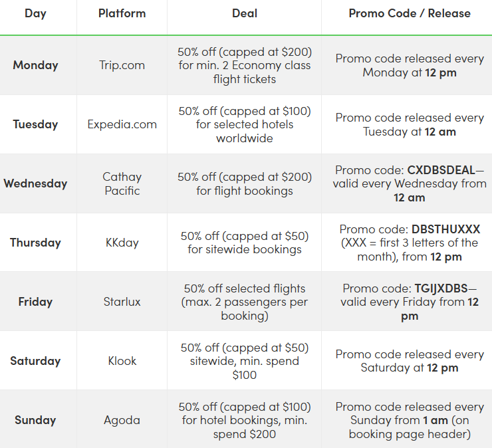492x448 pixels.
Task: Click the Deal column header
Action: click(244, 13)
